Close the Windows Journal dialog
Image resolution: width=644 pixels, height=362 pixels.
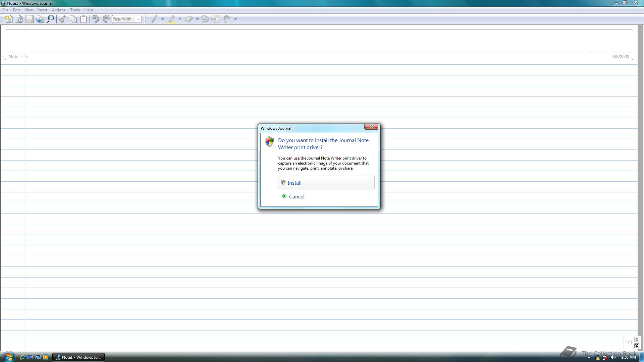coord(371,127)
